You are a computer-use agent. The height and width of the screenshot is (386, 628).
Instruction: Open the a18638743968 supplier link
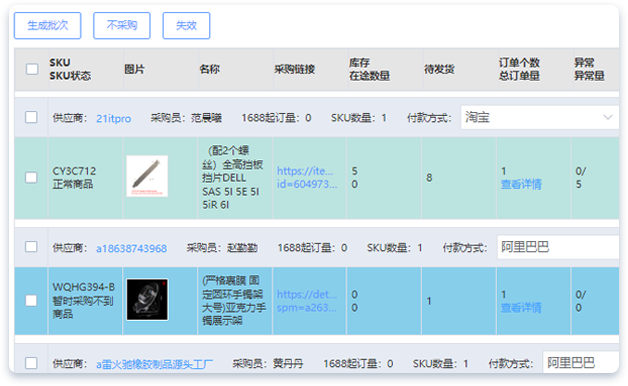coord(131,248)
